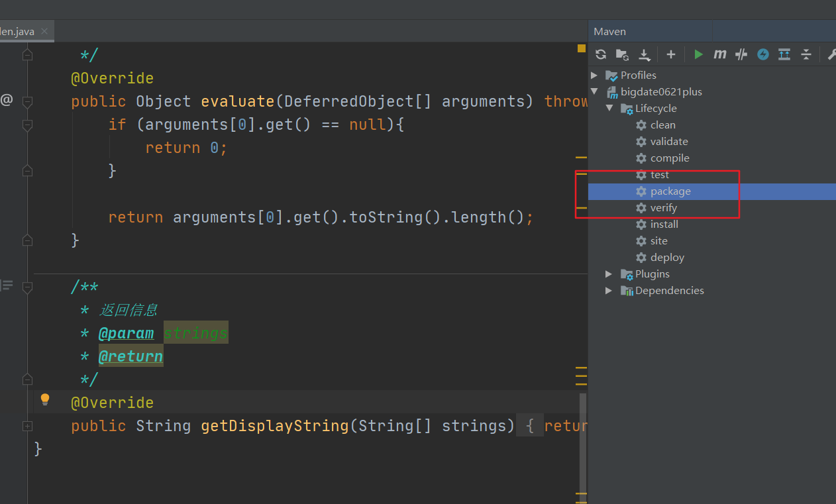This screenshot has height=504, width=836.
Task: Open Maven settings wrench icon
Action: (831, 54)
